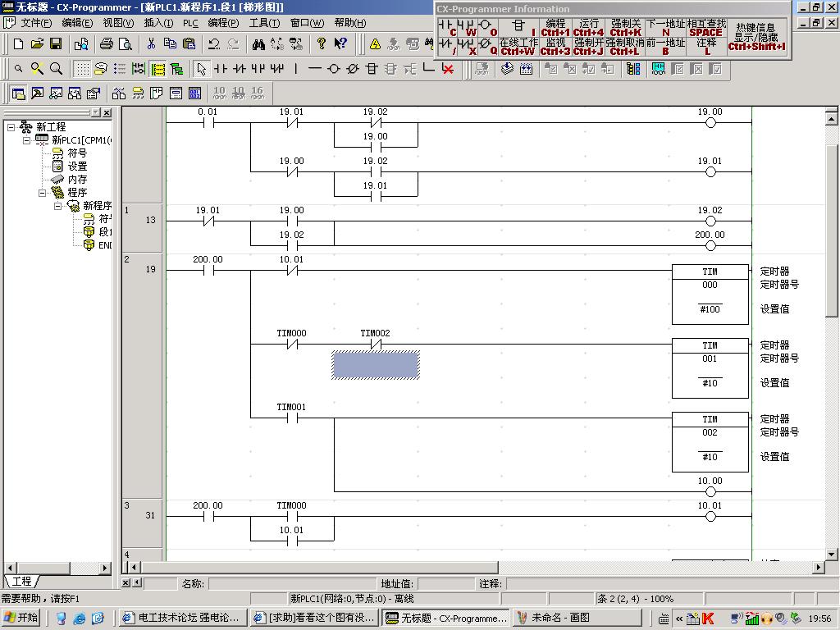
Task: Open the 文件(F) menu
Action: (36, 23)
